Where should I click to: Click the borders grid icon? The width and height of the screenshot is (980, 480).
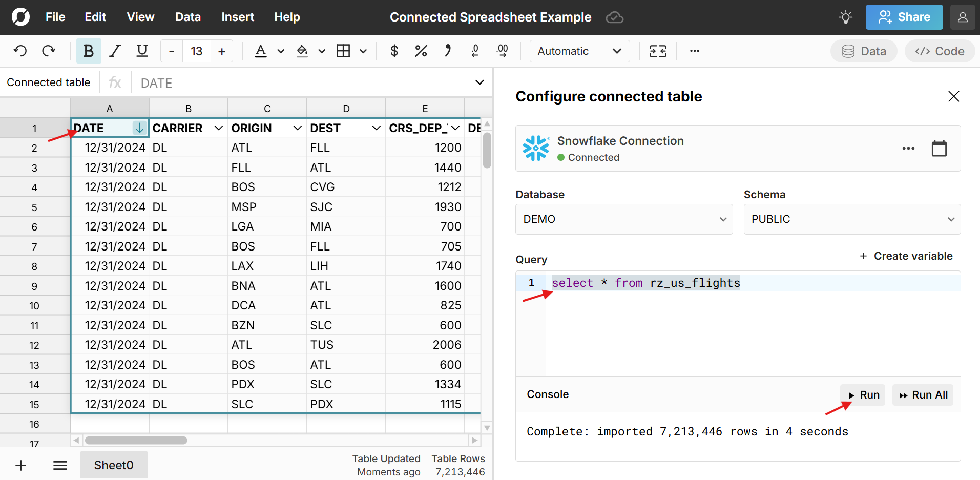coord(343,51)
